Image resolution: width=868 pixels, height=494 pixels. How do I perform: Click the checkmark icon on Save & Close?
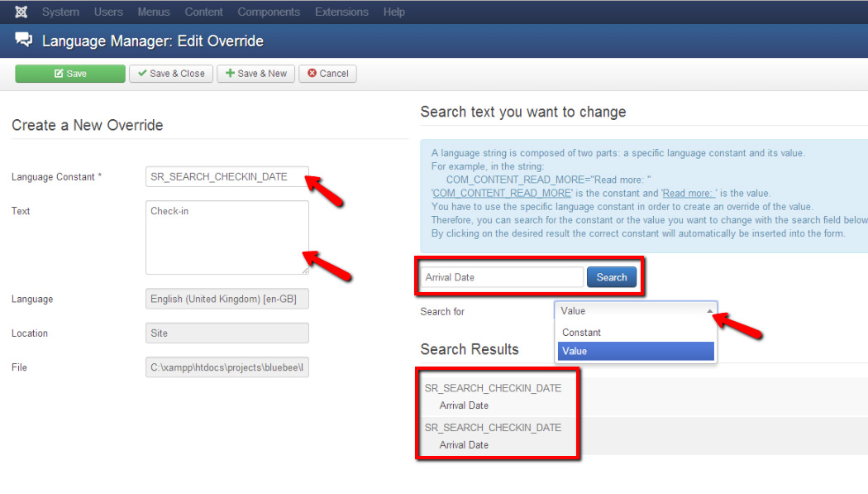[x=142, y=74]
